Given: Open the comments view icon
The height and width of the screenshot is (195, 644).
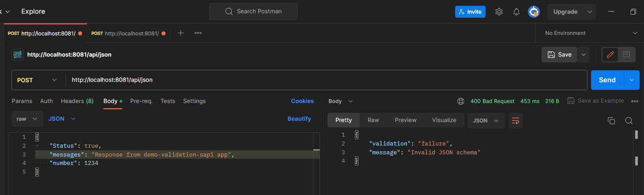Looking at the screenshot, I should 626,55.
